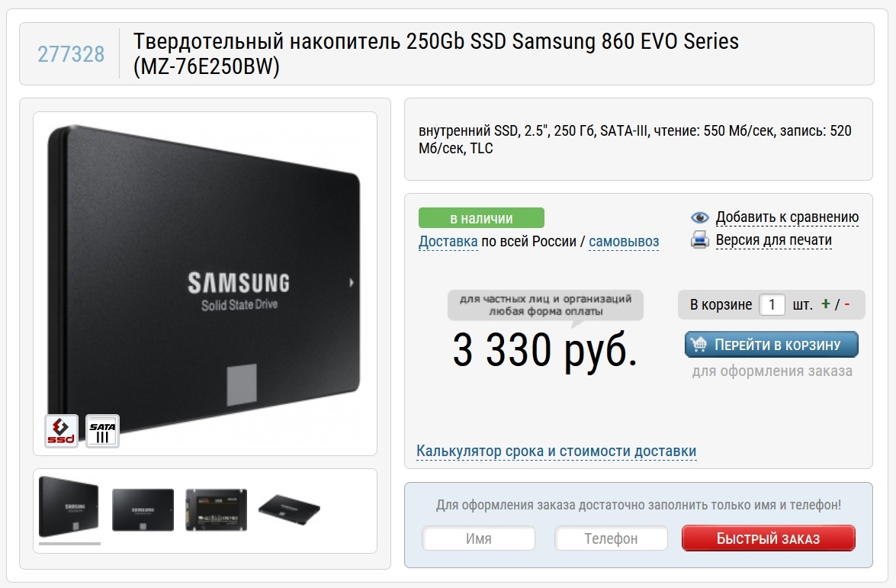Click the small arrow on the product image
Screen dimensions: 896x588
(351, 282)
